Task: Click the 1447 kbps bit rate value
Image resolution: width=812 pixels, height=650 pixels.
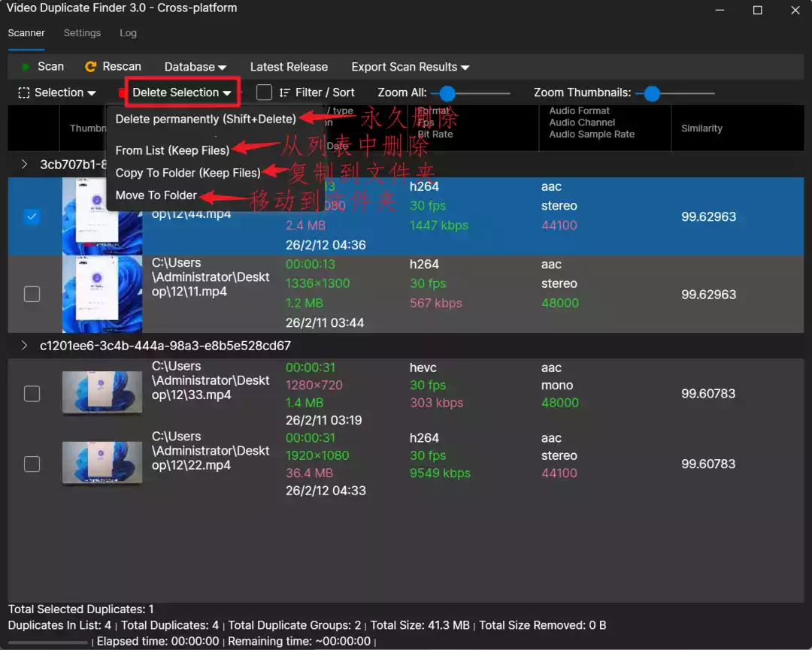Action: [x=439, y=225]
